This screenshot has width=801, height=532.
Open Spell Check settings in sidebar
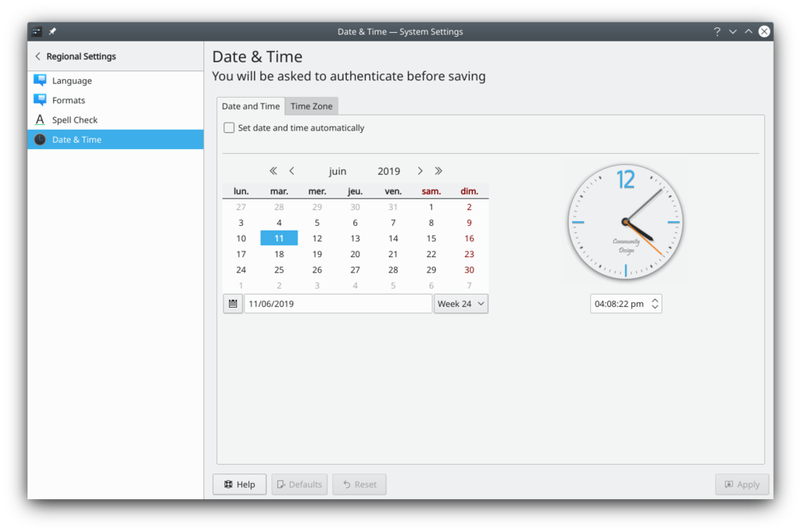tap(74, 120)
